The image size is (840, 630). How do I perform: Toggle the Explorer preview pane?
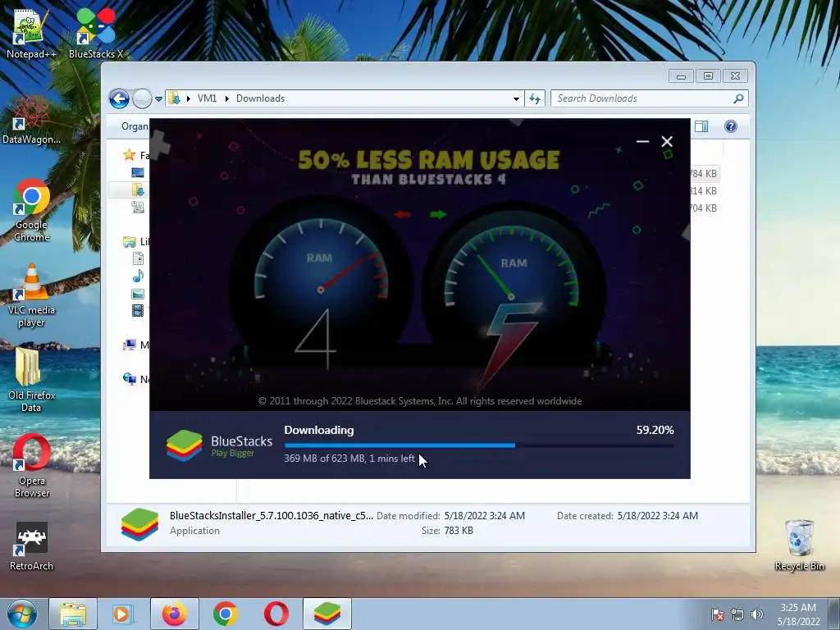coord(701,126)
